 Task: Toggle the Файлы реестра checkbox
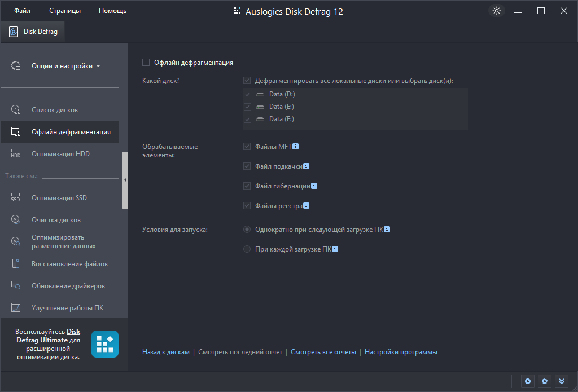[x=247, y=205]
